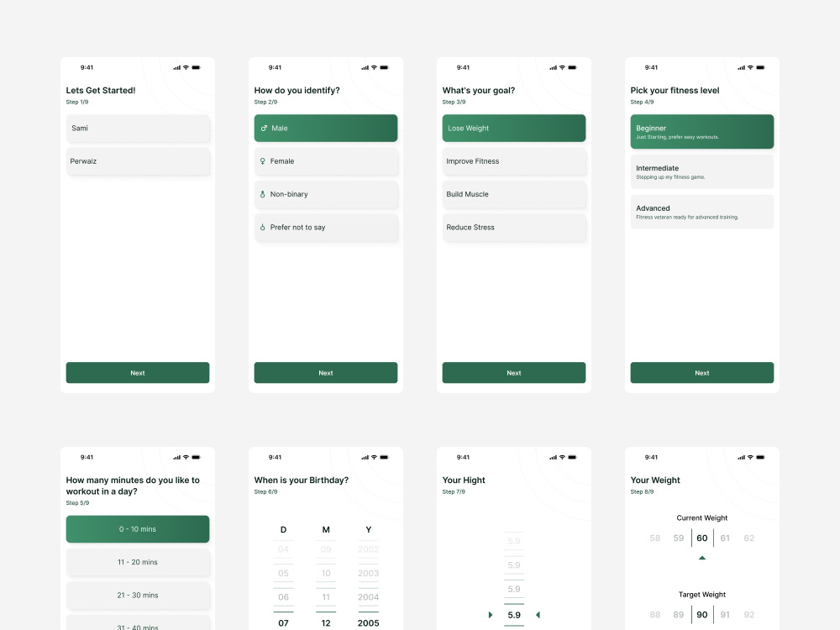Select selected year 2005 in birthday picker
The height and width of the screenshot is (630, 840).
point(368,623)
